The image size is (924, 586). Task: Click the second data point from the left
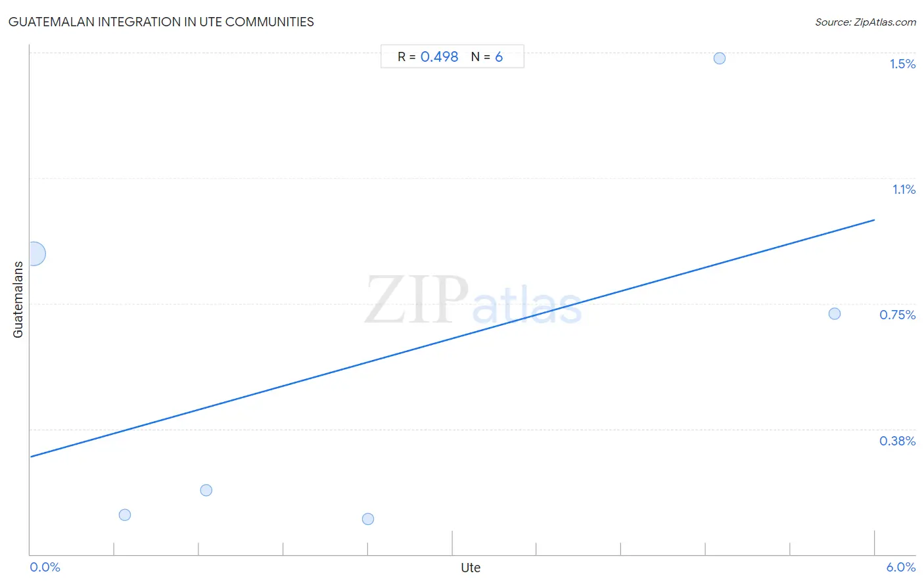(125, 515)
